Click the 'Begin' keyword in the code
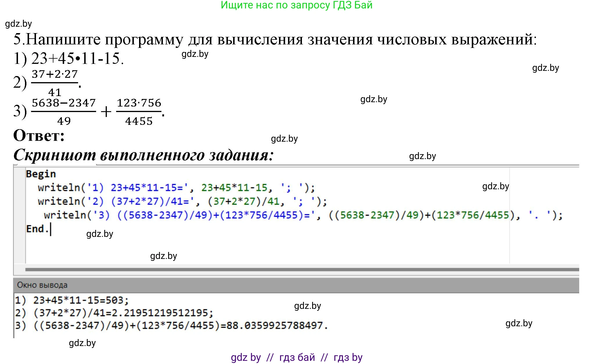Viewport: 594px width, 364px height. click(x=41, y=174)
